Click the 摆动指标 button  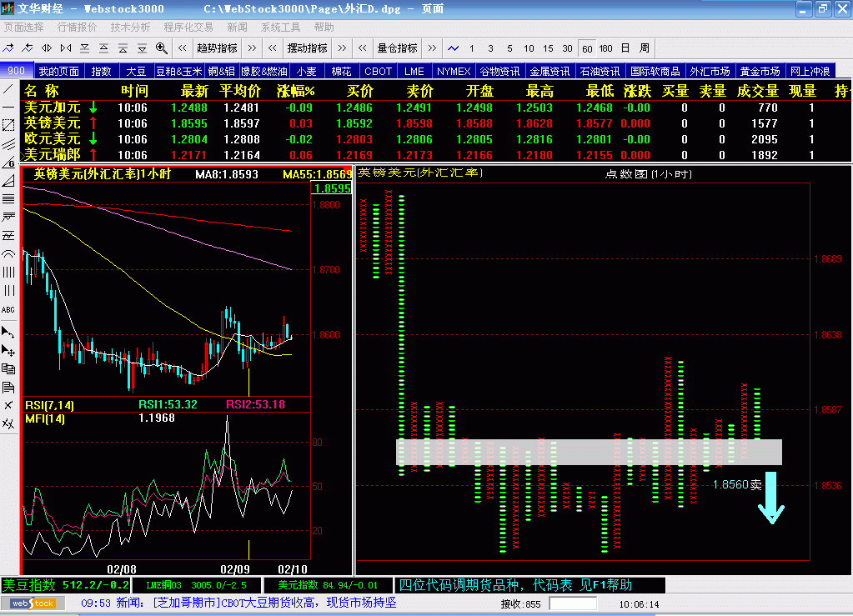pyautogui.click(x=308, y=48)
